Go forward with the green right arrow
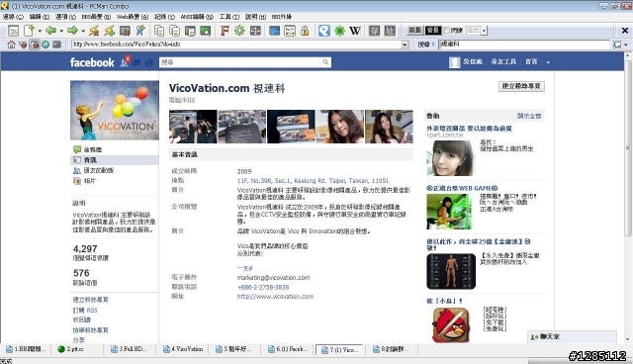Image resolution: width=633 pixels, height=364 pixels. click(x=72, y=31)
